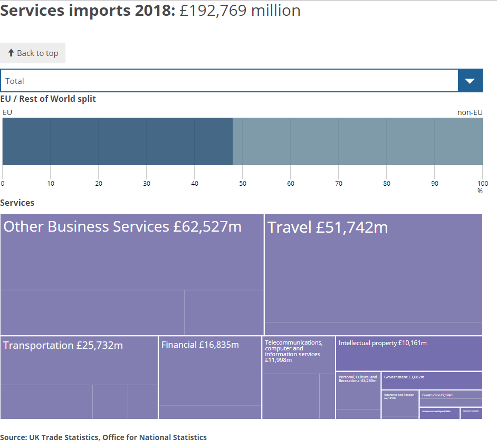The height and width of the screenshot is (448, 497).
Task: Select Personal, Cultural and Recreational tile
Action: tap(358, 390)
